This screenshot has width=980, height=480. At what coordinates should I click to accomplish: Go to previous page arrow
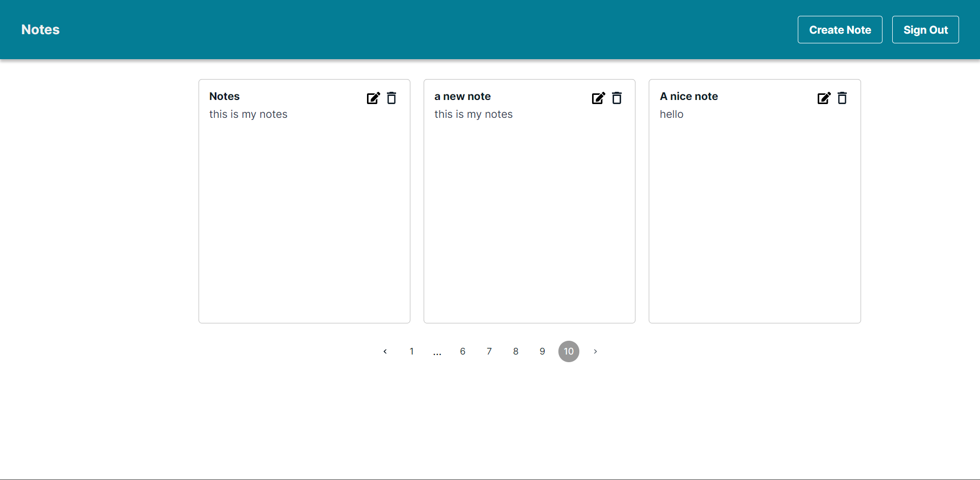[385, 351]
